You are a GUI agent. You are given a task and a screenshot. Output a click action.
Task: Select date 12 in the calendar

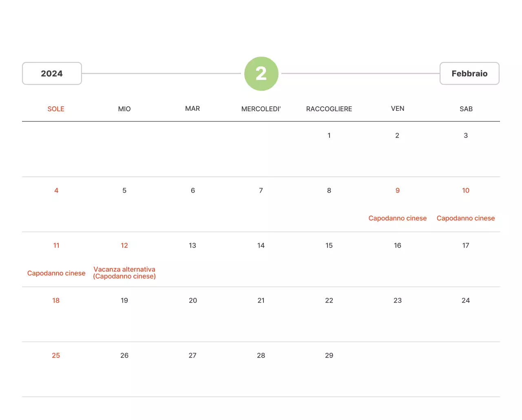124,246
